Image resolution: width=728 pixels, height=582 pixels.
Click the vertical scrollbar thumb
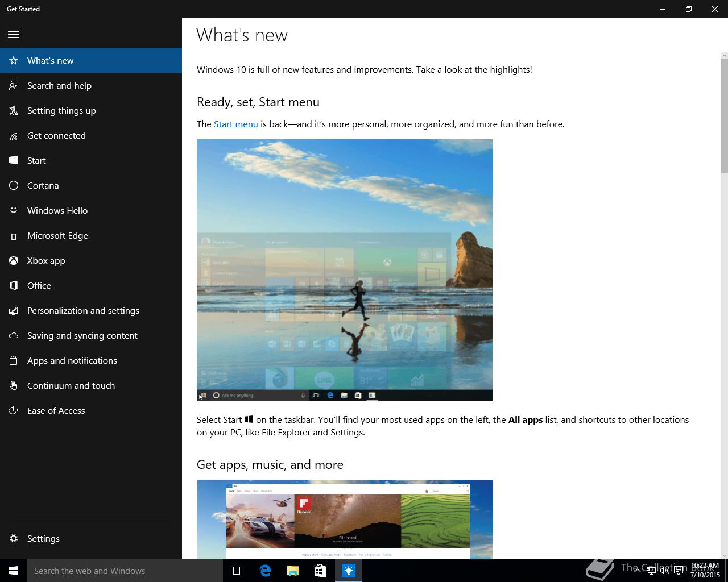(x=724, y=115)
